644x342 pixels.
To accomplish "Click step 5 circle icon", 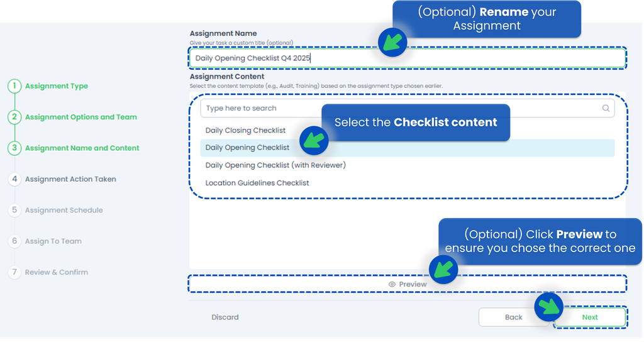I will (x=14, y=210).
